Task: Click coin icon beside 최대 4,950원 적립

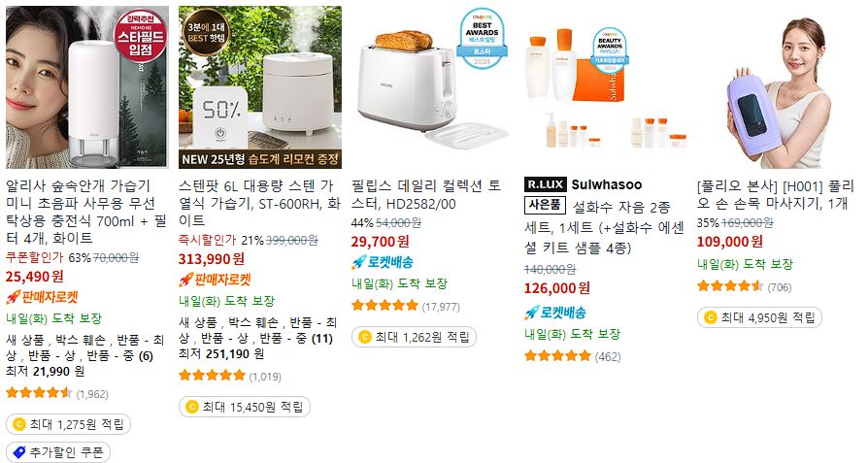Action: (x=710, y=317)
